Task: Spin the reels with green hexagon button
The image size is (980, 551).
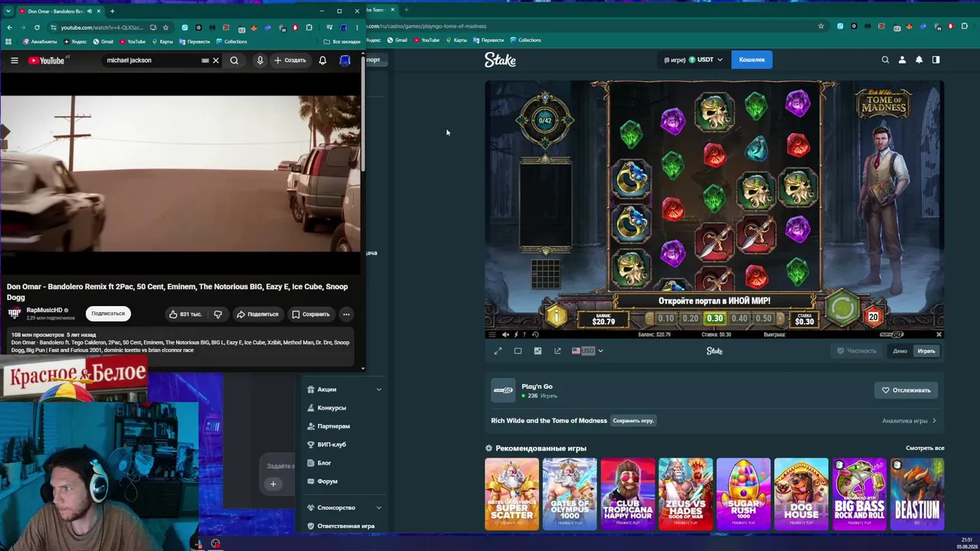Action: point(842,308)
